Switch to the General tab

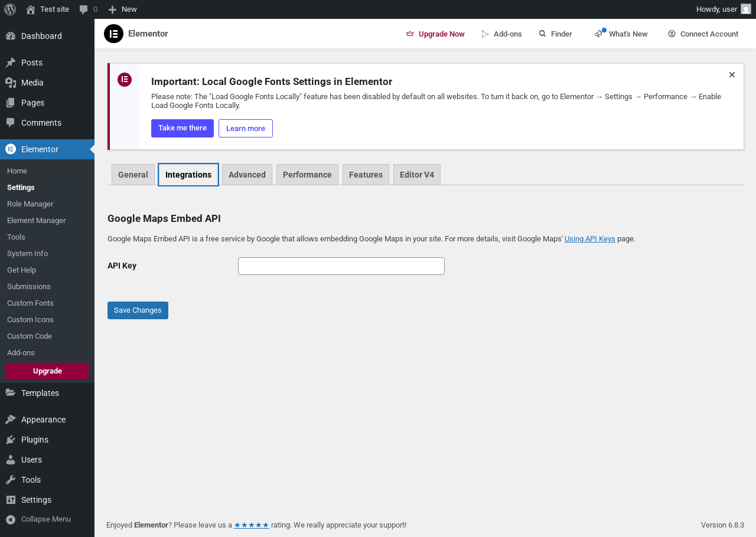click(x=133, y=175)
